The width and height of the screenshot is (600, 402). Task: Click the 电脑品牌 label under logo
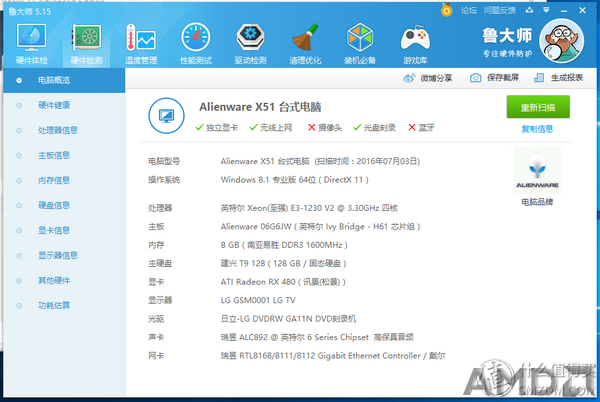coord(537,202)
